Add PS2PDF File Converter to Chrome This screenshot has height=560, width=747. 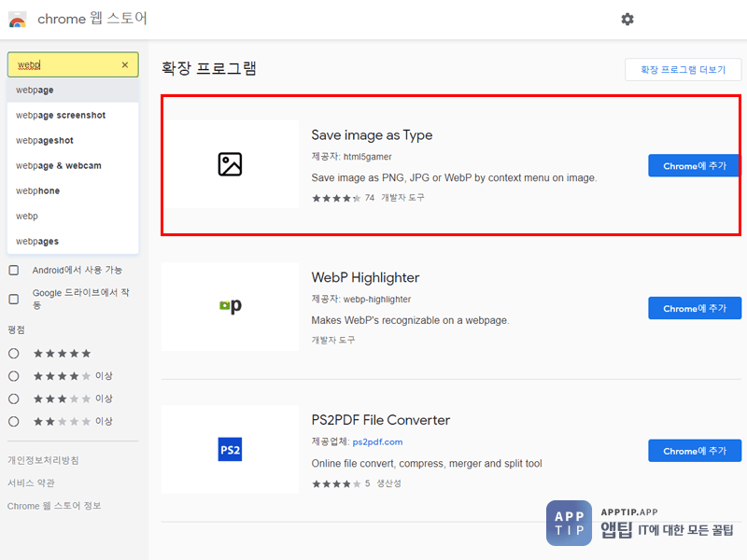pyautogui.click(x=695, y=451)
